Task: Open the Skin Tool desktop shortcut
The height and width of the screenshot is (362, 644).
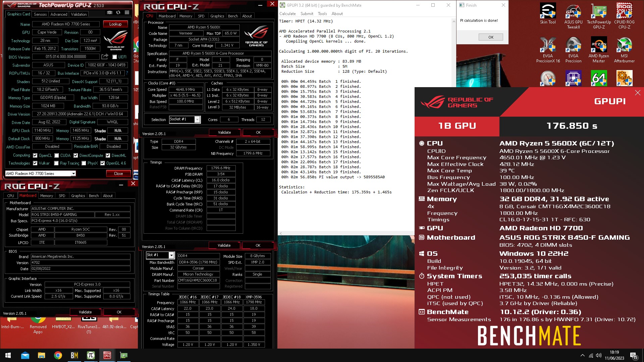Action: [548, 13]
